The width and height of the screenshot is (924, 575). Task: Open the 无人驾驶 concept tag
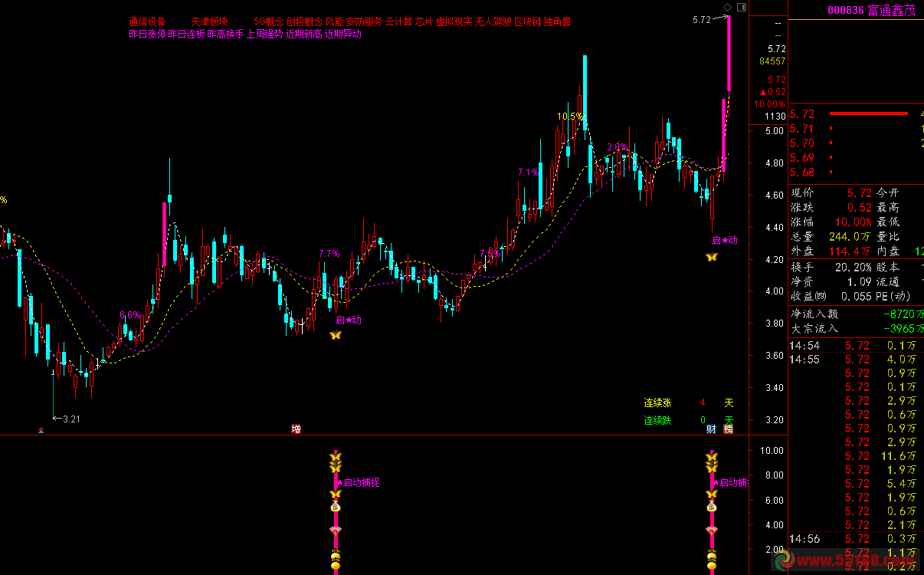tap(493, 22)
